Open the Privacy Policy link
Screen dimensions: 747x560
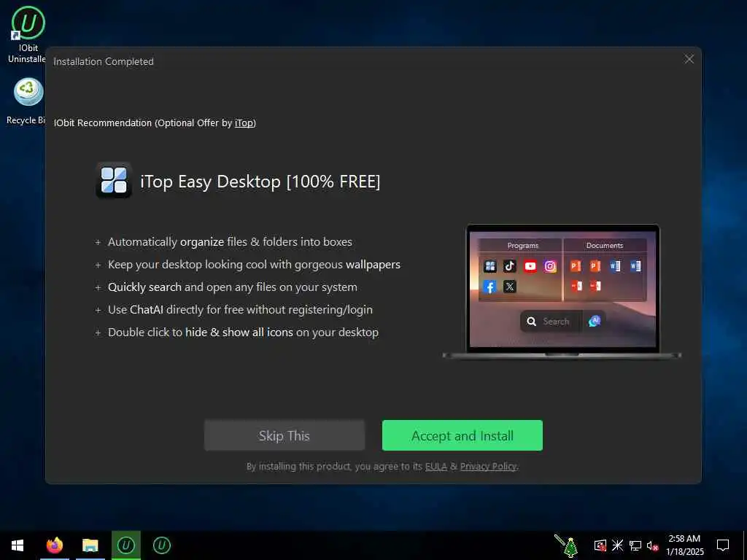pos(488,466)
